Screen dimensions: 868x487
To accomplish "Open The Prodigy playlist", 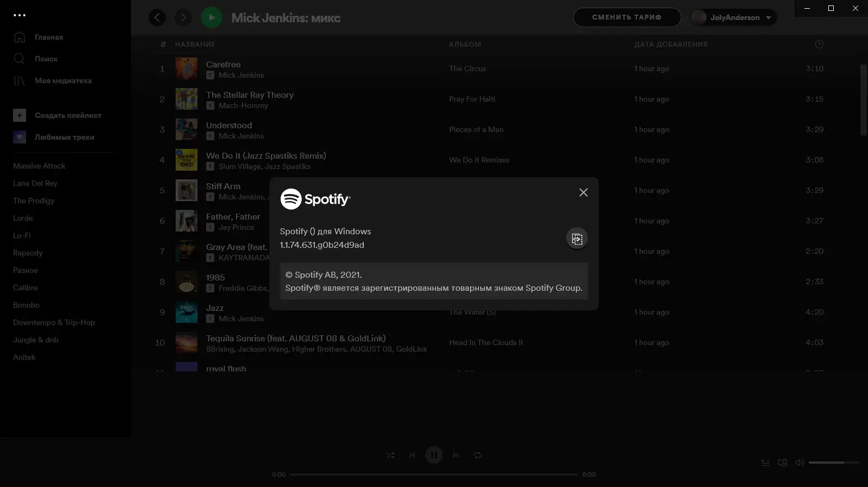I will click(34, 201).
